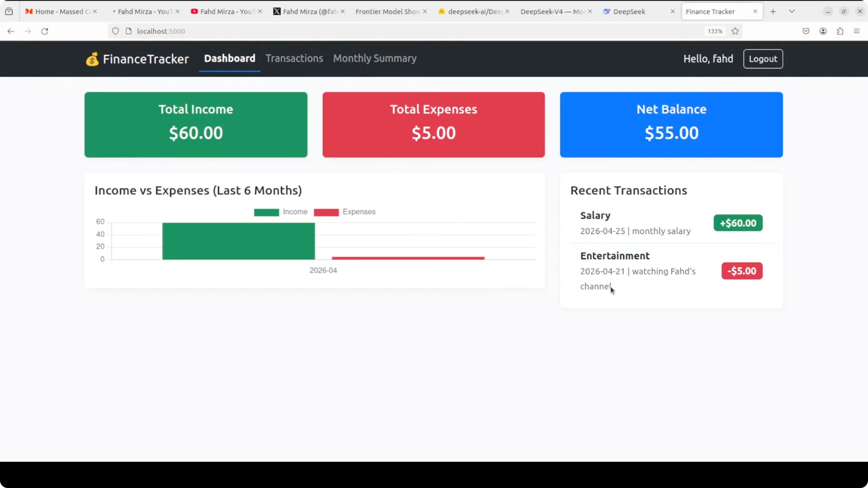Minimize the browser window
Screen dimensions: 868x488
[828, 11]
